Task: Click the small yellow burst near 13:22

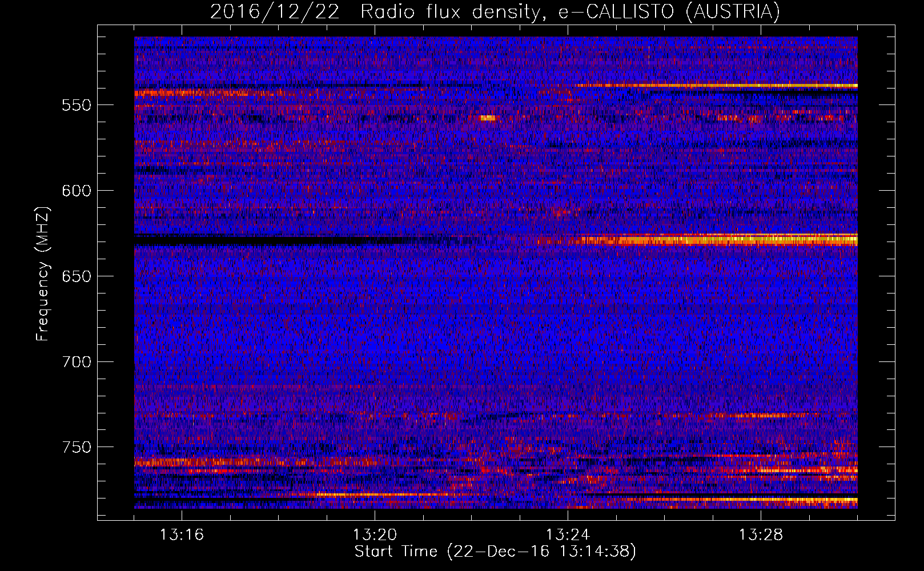Action: tap(488, 118)
